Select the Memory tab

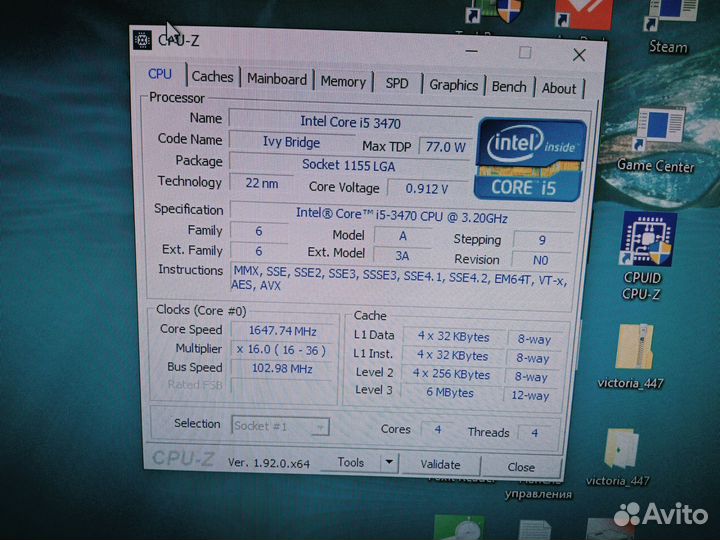pyautogui.click(x=343, y=82)
